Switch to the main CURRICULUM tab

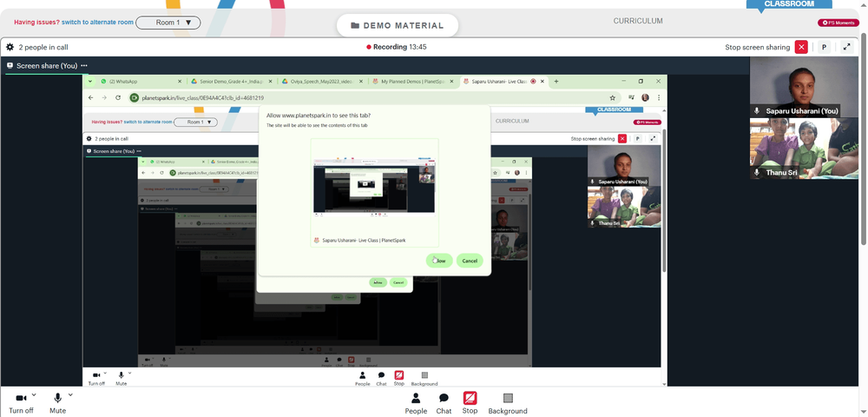pos(638,21)
